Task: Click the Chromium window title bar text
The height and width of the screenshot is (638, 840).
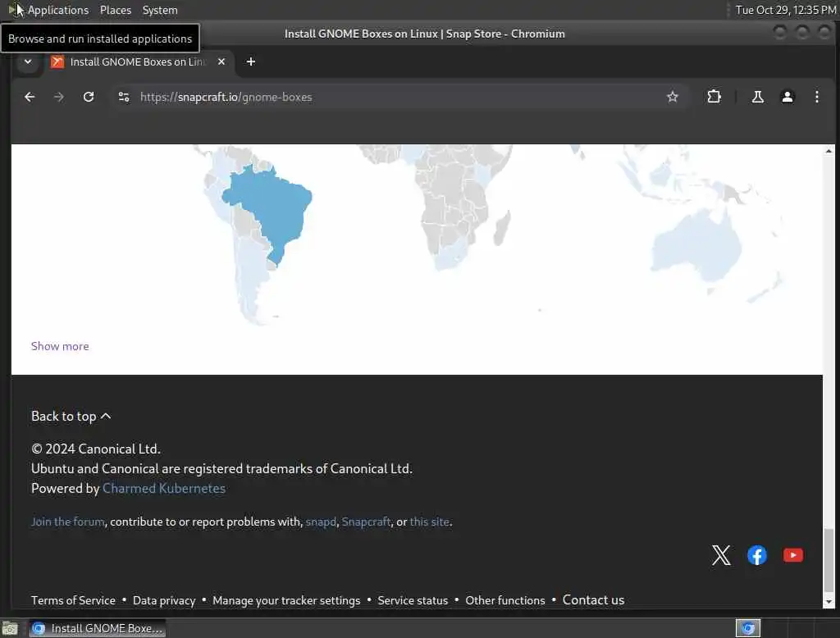Action: coord(424,34)
